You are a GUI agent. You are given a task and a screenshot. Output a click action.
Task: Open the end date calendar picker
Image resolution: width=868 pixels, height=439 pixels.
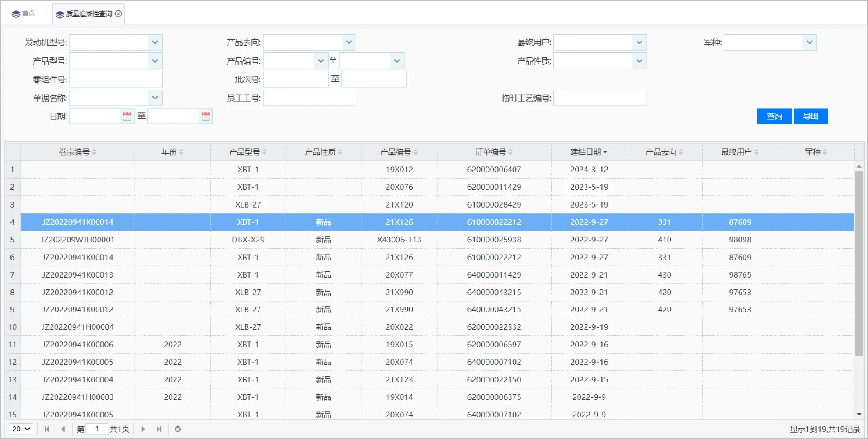(206, 116)
